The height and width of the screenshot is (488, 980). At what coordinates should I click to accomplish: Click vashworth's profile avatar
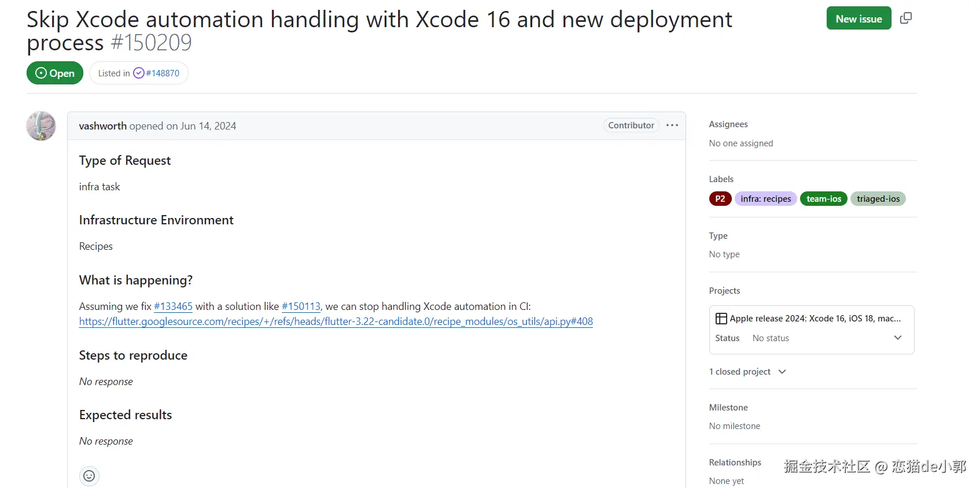click(41, 126)
